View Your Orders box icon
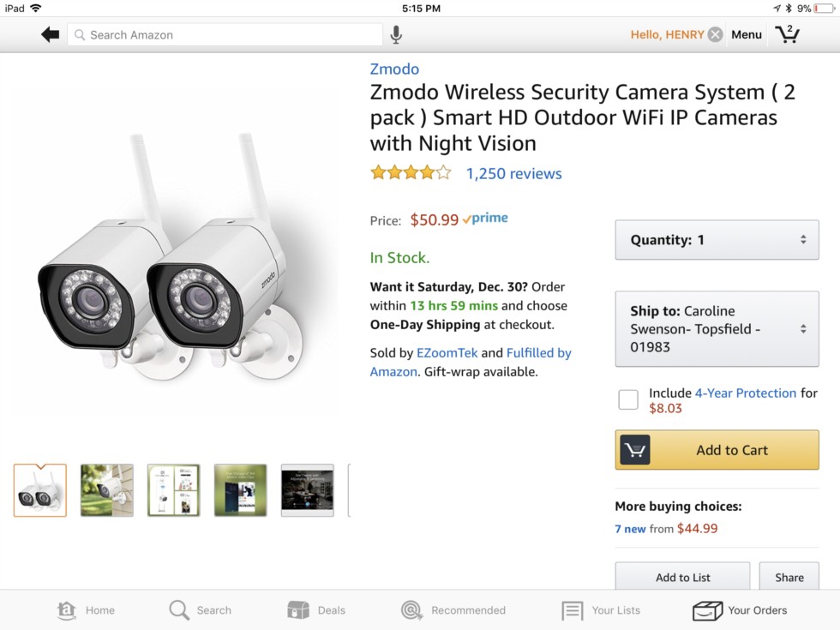Screen dimensions: 840x630 (707, 610)
